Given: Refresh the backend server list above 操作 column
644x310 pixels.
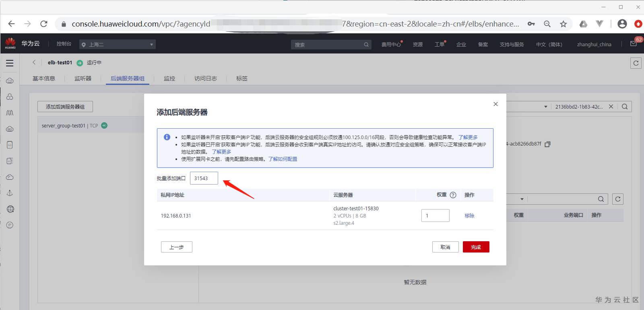Looking at the screenshot, I should (x=618, y=199).
